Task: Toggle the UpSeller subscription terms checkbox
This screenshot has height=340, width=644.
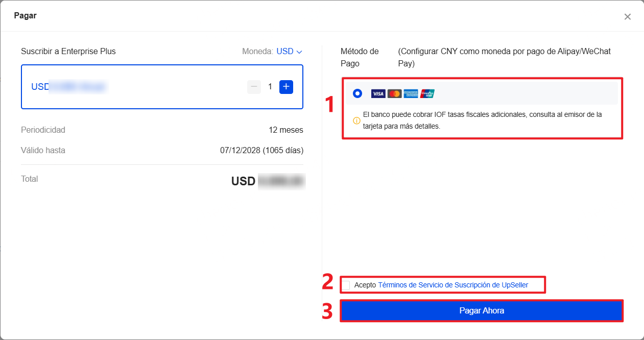Action: pos(346,285)
